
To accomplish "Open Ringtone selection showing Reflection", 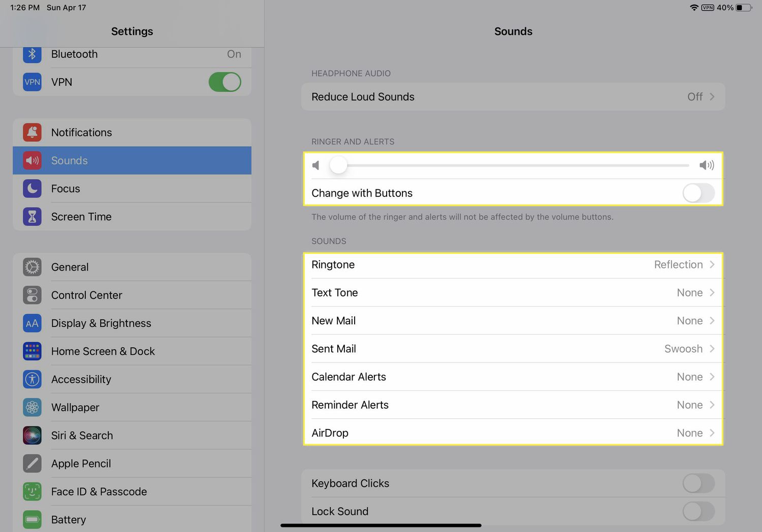I will pos(513,265).
